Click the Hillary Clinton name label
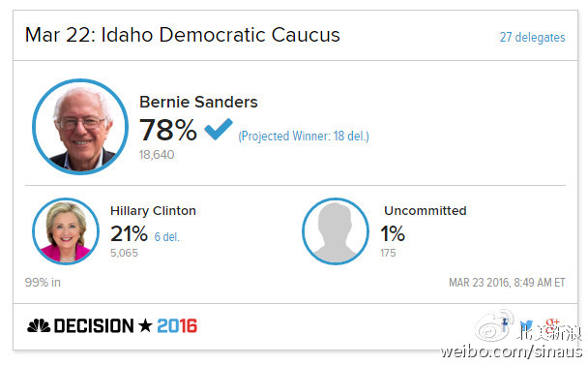 click(x=153, y=210)
